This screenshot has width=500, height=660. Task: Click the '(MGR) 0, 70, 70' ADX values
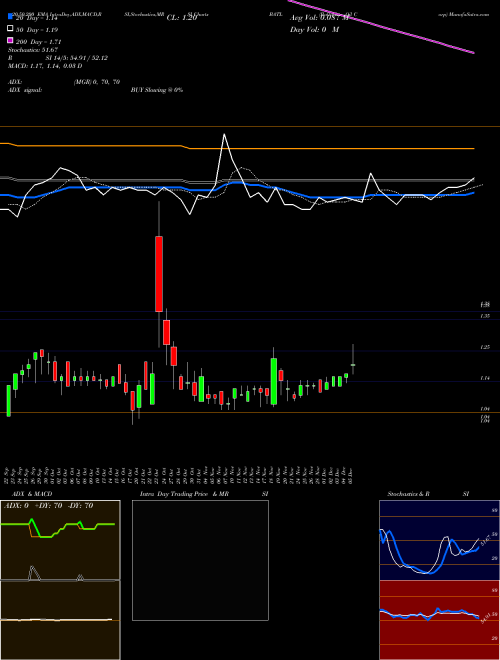click(97, 82)
